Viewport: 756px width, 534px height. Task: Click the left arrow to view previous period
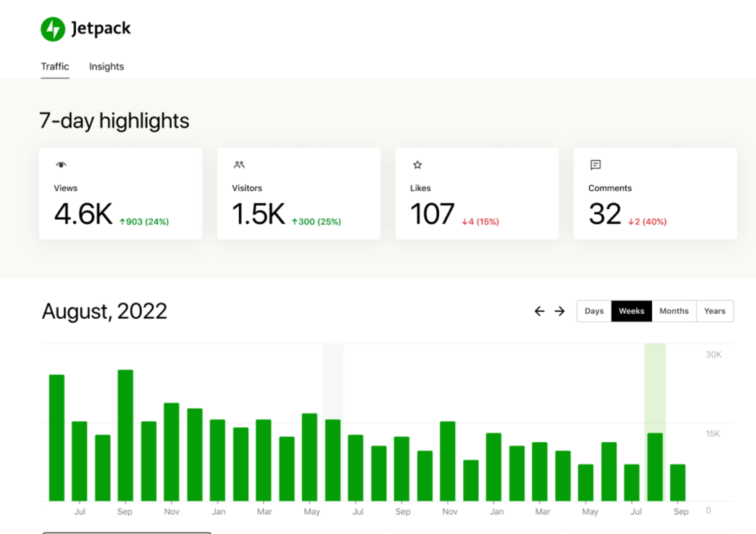(539, 311)
